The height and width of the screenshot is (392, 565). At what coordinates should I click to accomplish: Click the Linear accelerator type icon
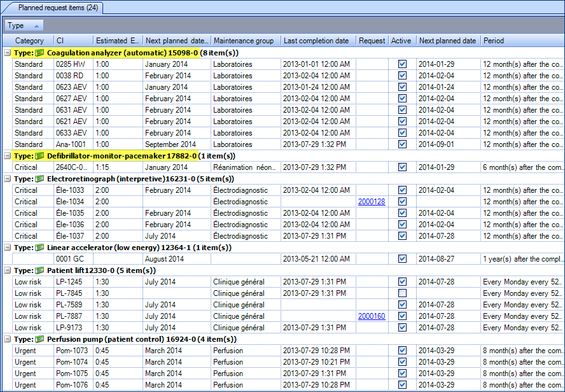point(39,248)
